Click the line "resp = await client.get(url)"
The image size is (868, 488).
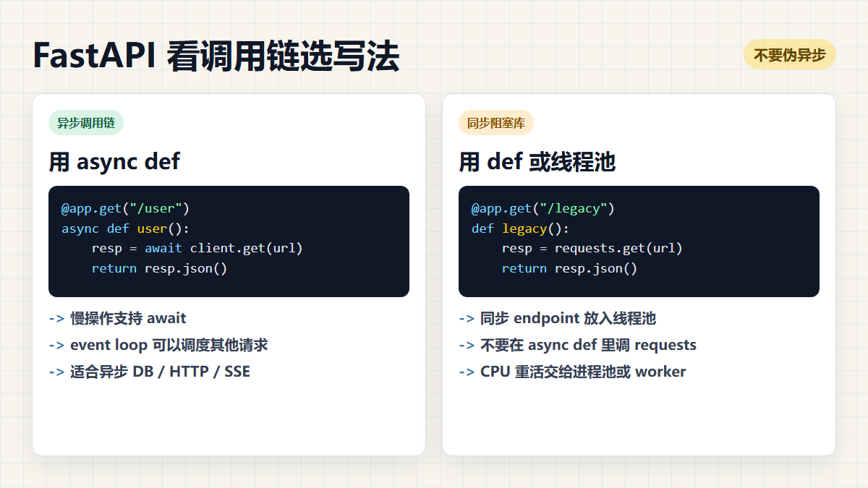coord(197,248)
